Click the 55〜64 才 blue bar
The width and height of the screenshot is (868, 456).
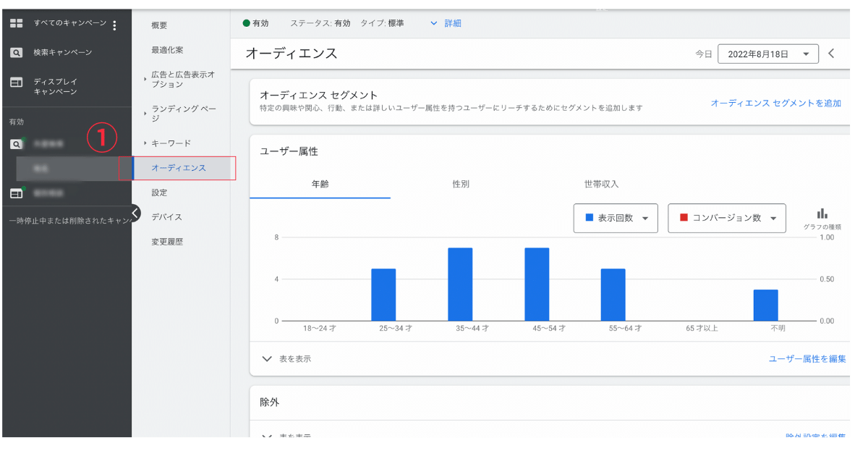coord(613,295)
